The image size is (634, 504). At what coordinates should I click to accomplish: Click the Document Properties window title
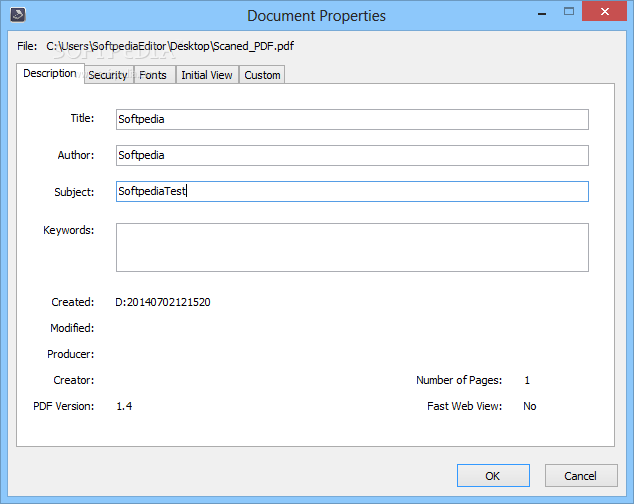(x=316, y=16)
